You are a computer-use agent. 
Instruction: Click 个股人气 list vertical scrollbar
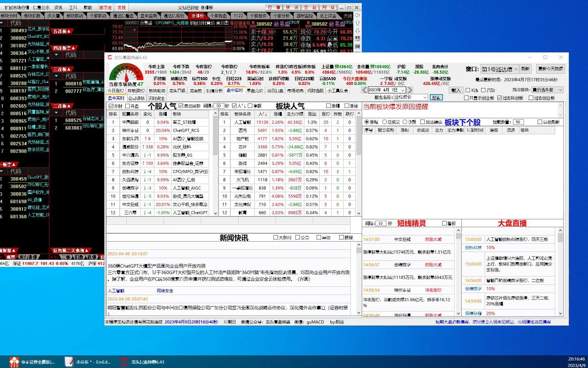click(x=215, y=163)
